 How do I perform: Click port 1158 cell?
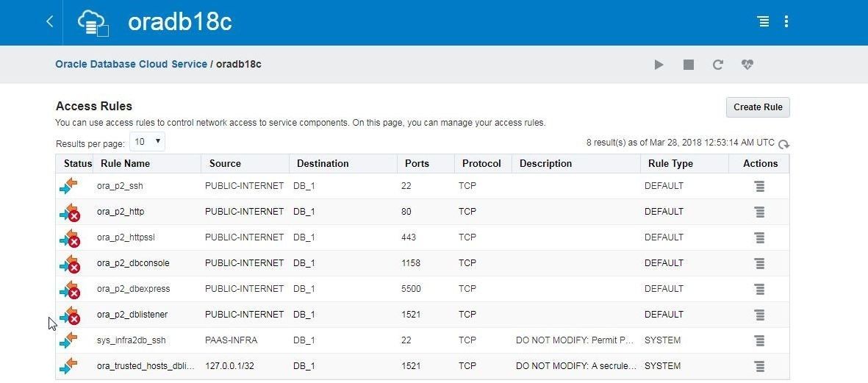(x=411, y=263)
